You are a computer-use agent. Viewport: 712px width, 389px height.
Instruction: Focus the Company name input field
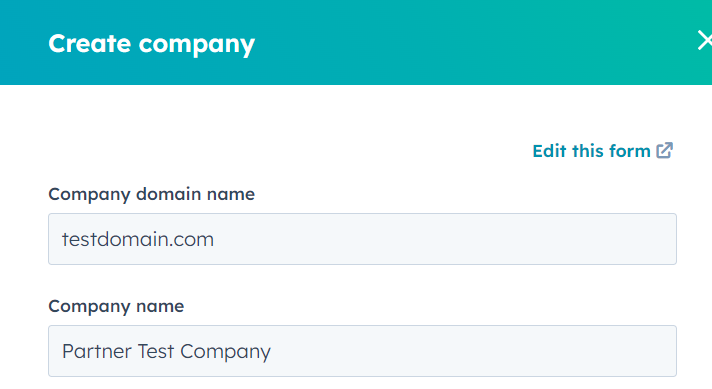(362, 351)
